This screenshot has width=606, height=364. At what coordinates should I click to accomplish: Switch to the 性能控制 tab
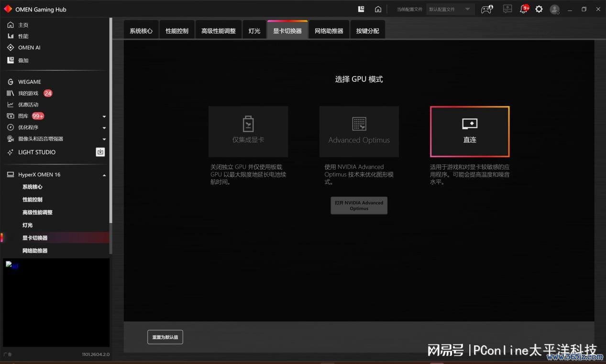177,31
